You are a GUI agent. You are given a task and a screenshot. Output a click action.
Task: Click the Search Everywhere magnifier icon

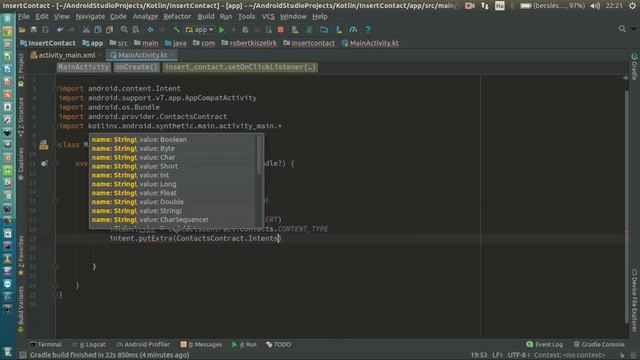622,29
